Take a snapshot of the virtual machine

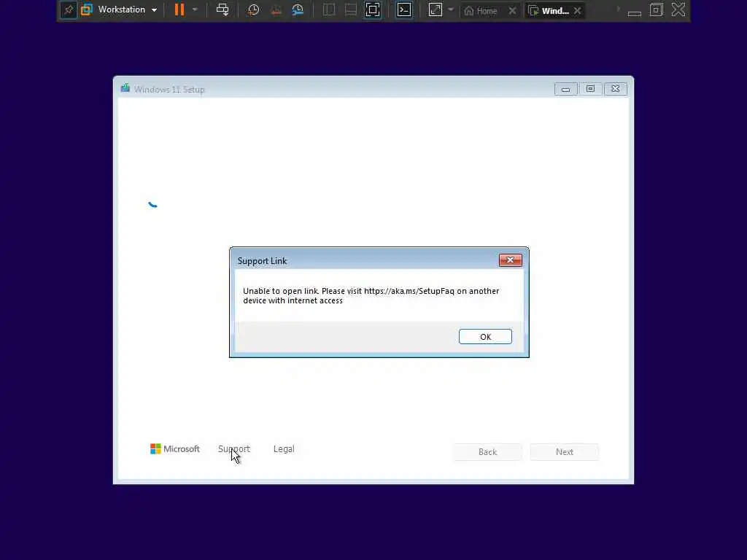coord(253,10)
